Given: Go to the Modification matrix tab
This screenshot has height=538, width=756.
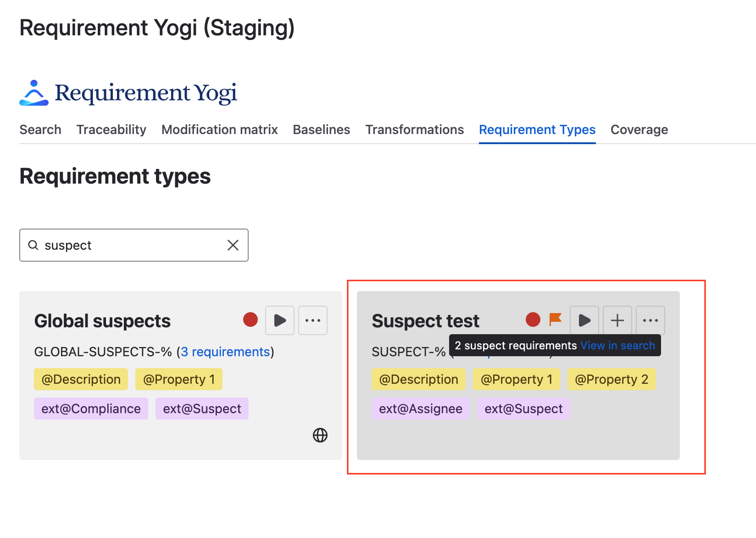Looking at the screenshot, I should pos(220,130).
